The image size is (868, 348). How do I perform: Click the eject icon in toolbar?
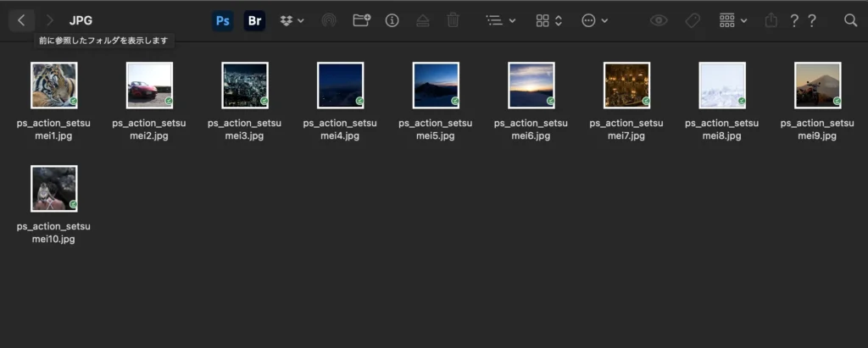pos(422,20)
